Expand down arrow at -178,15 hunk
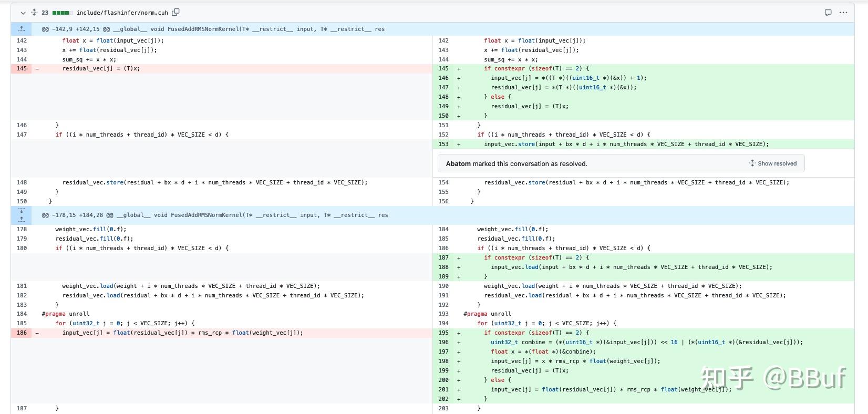Viewport: 868px width, 414px height. point(22,211)
